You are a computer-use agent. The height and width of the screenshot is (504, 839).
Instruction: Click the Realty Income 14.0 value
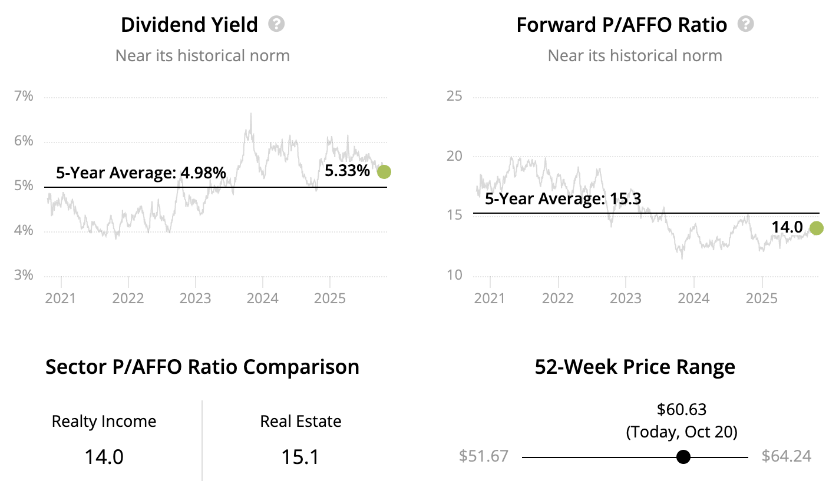[x=104, y=456]
